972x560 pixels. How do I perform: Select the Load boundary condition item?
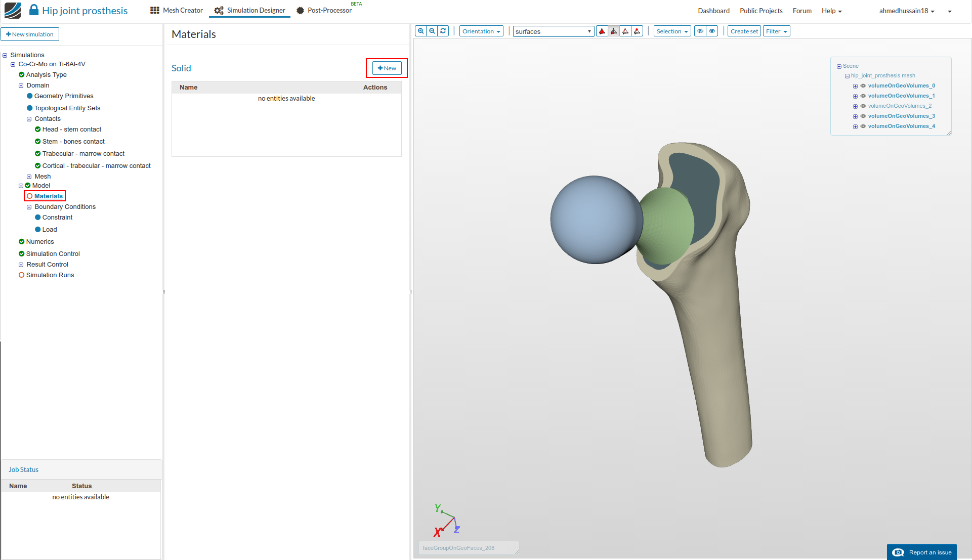(50, 230)
